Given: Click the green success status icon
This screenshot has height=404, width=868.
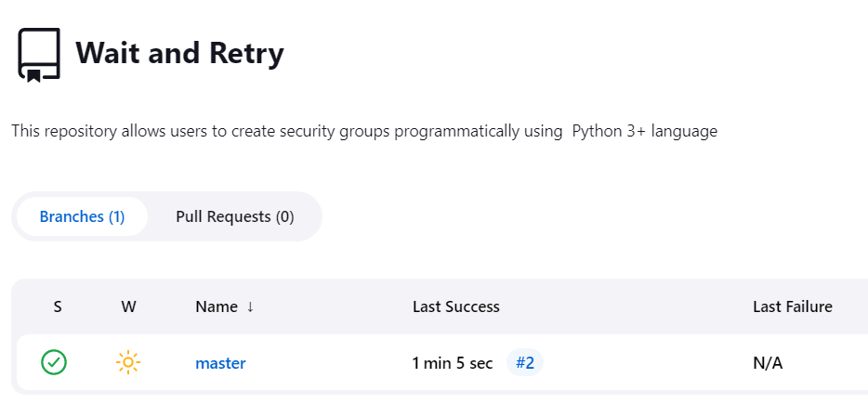Looking at the screenshot, I should tap(54, 362).
